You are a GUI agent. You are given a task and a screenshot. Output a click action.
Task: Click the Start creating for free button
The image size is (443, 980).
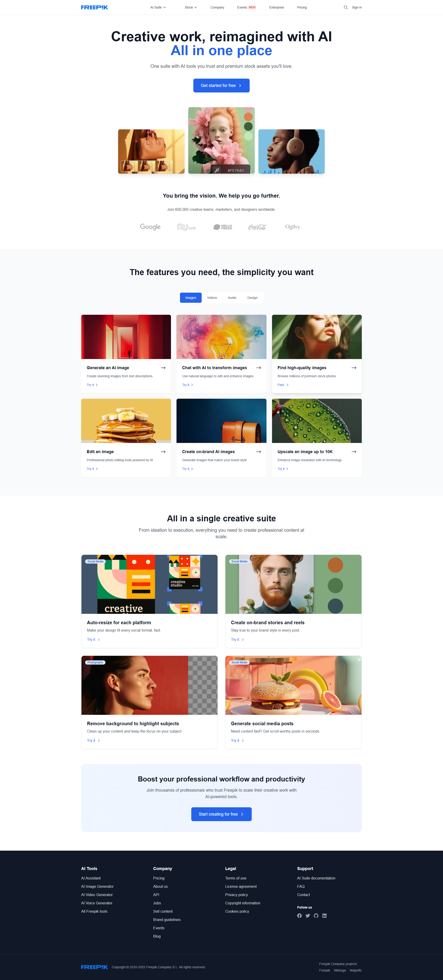pyautogui.click(x=221, y=814)
